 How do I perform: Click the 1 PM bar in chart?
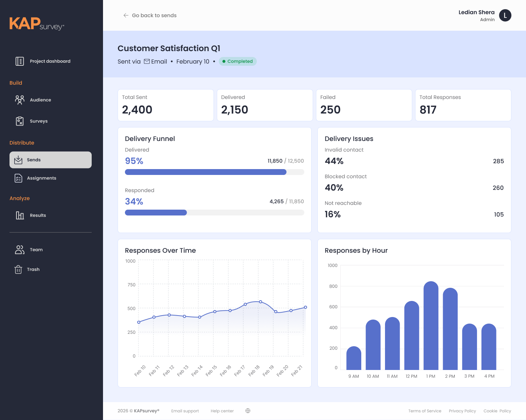[431, 325]
